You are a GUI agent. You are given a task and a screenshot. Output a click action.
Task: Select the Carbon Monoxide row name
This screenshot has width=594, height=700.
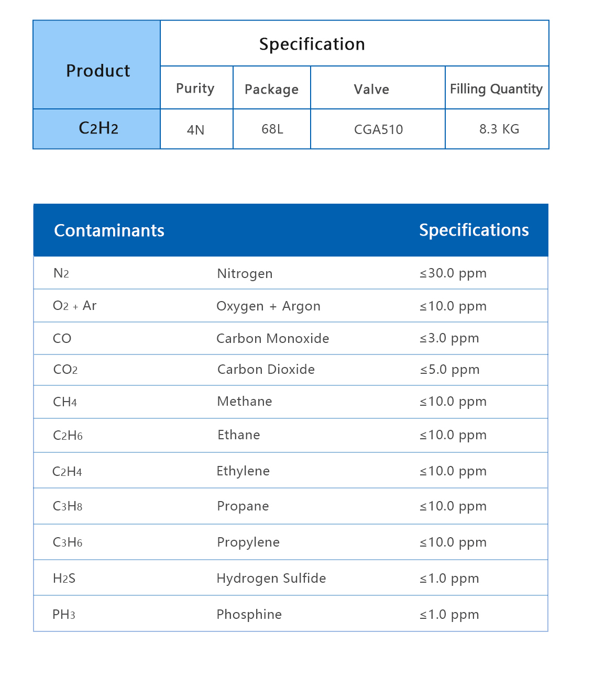272,339
